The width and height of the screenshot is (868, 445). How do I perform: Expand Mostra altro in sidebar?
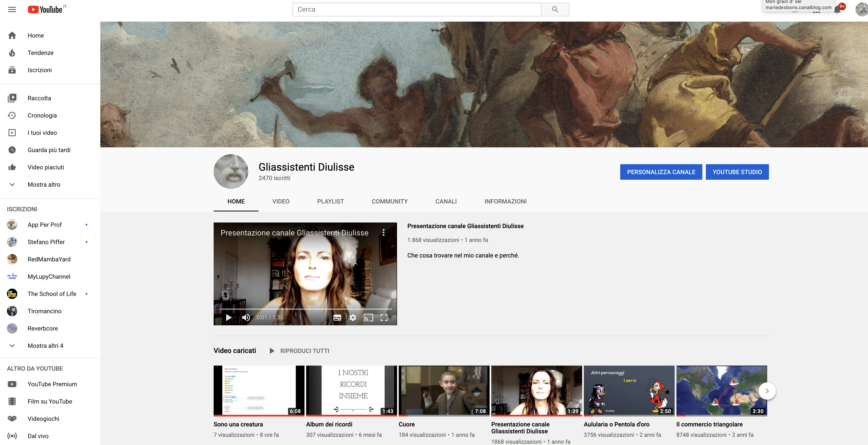44,184
